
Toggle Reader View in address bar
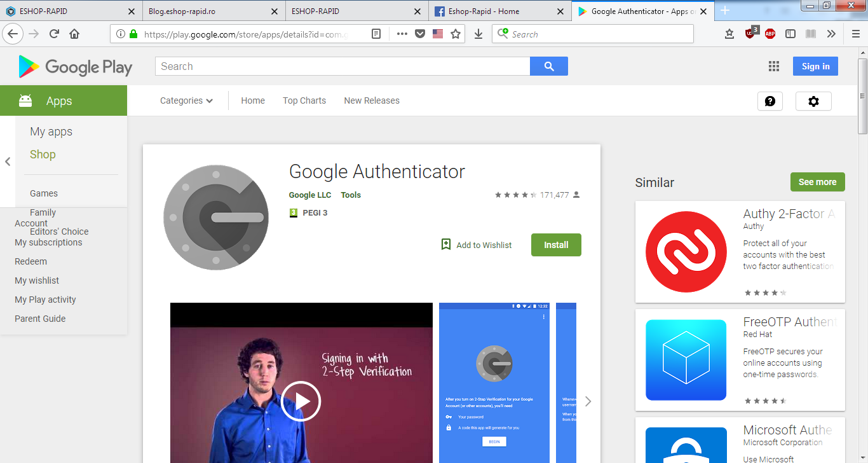(x=376, y=34)
